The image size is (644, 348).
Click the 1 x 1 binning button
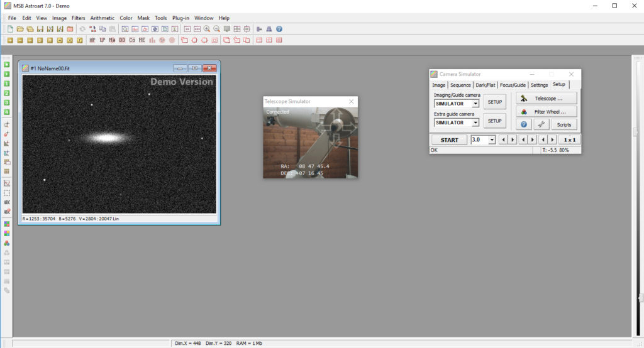coord(570,140)
